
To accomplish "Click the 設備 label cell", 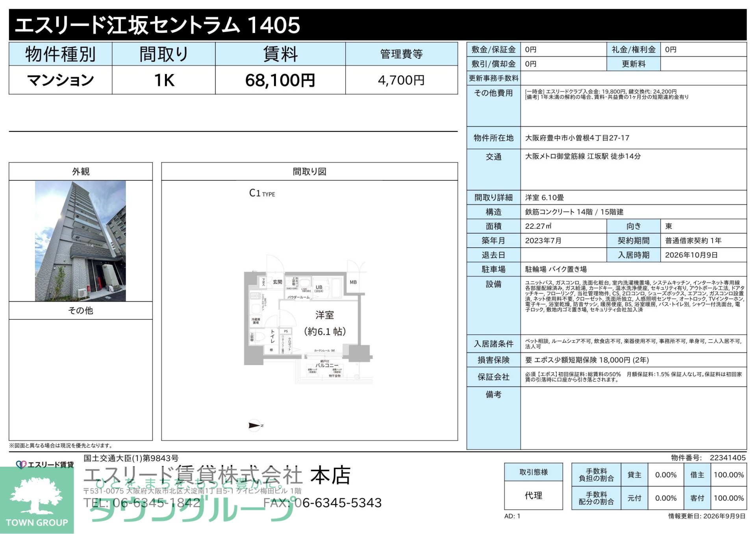I will click(x=493, y=306).
